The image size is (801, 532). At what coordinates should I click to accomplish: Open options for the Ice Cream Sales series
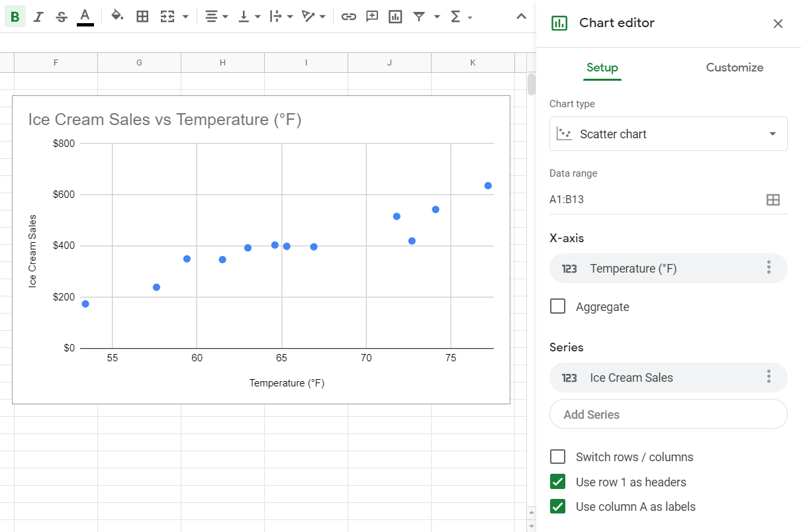coord(769,377)
